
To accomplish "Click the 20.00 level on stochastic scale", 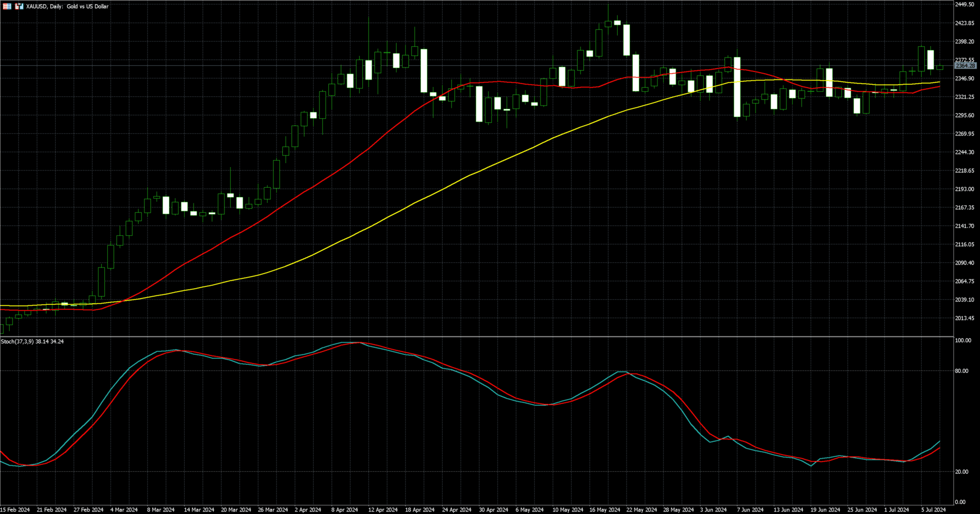I will pos(962,472).
